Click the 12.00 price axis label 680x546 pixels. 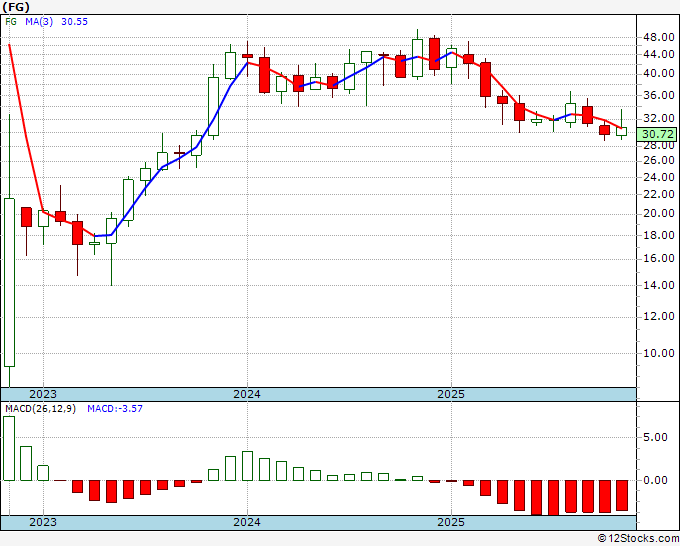click(658, 316)
